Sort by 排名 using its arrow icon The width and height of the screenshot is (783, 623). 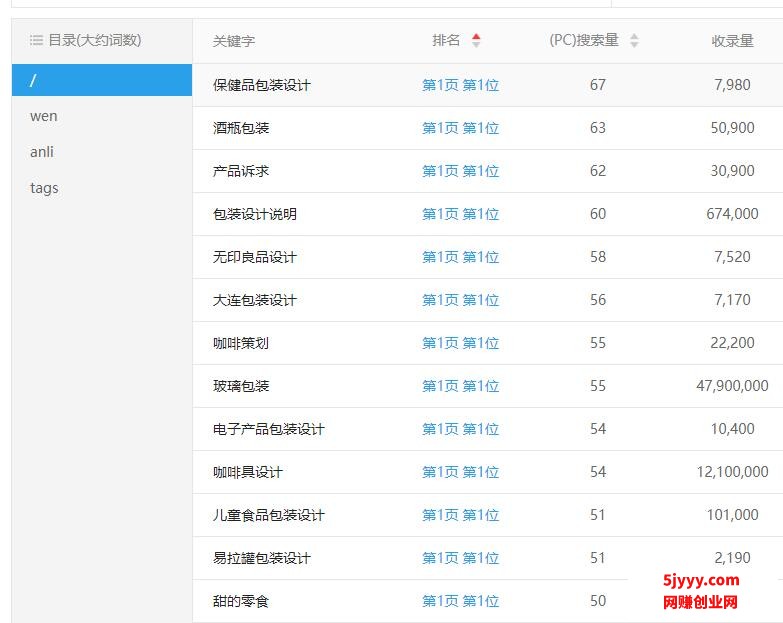[x=476, y=41]
